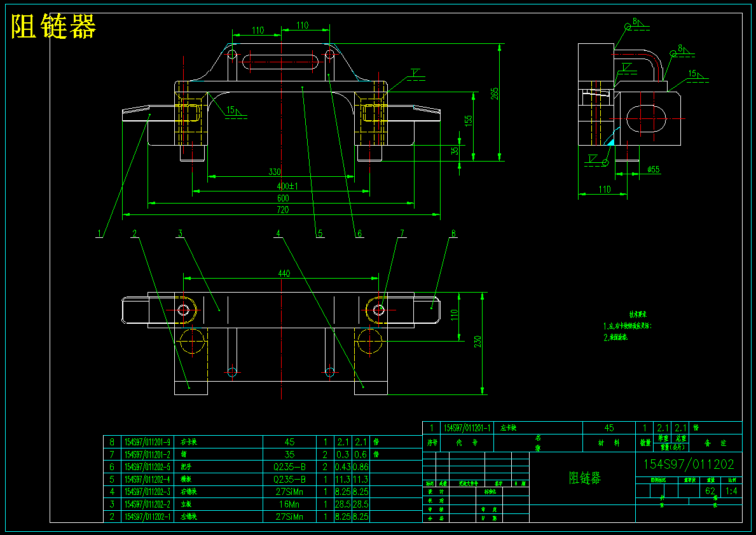Click part callout number 8
Image resolution: width=756 pixels, height=535 pixels.
click(453, 233)
